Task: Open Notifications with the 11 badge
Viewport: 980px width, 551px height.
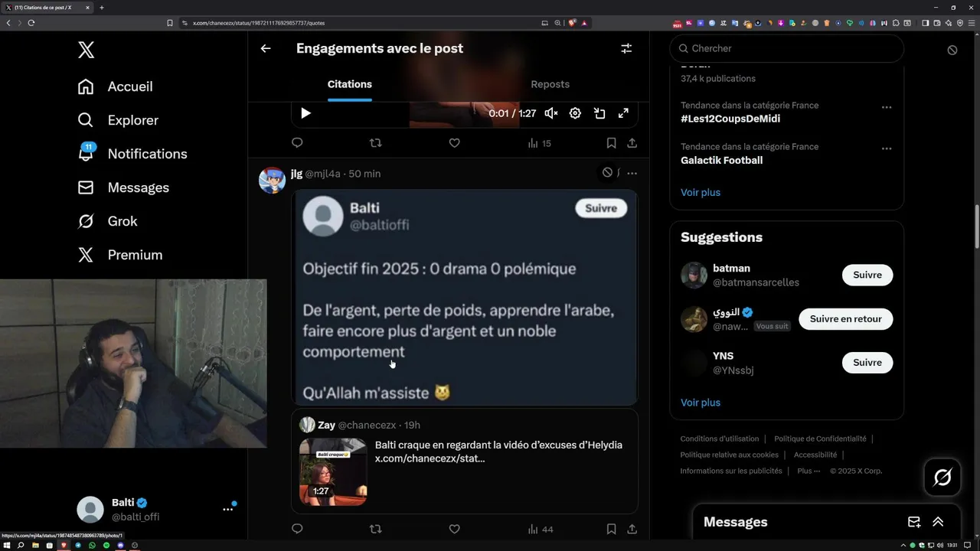Action: tap(132, 154)
